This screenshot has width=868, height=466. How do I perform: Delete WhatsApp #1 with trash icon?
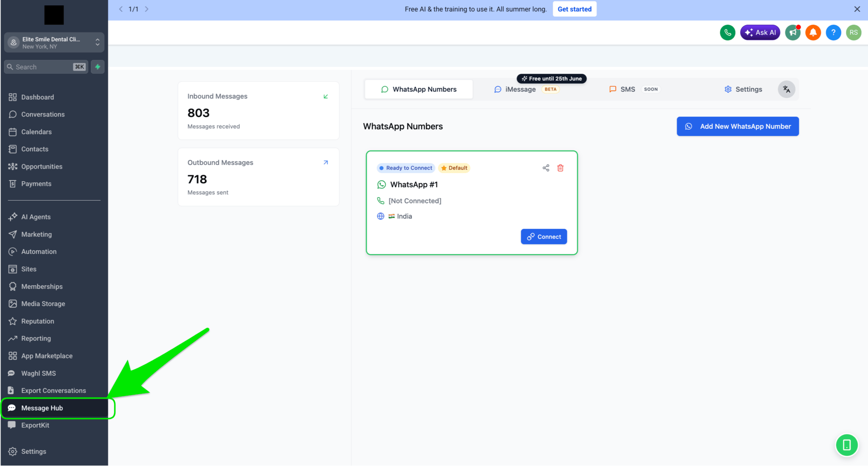pyautogui.click(x=560, y=168)
